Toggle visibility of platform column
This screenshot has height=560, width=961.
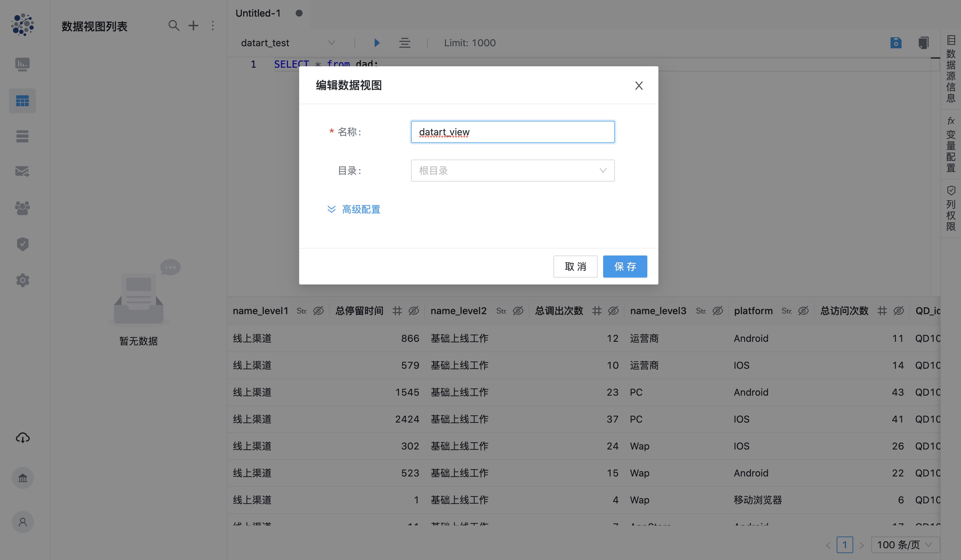803,311
